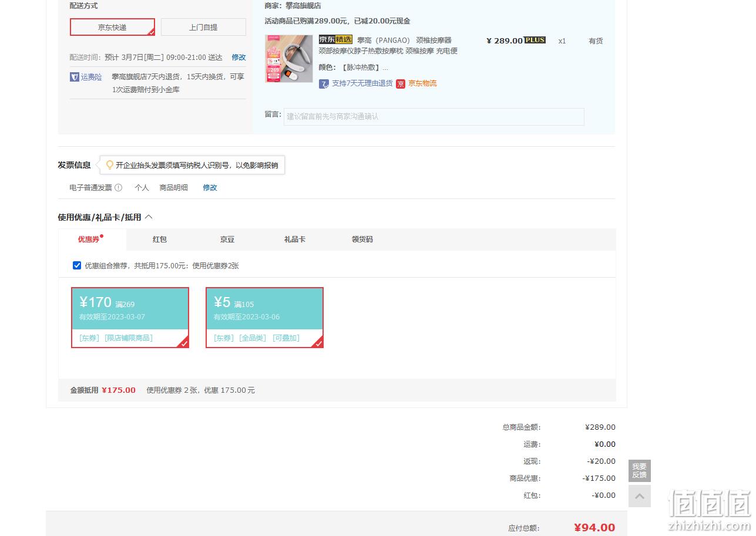Viewport: 756px width, 536px height.
Task: Click 修改 in invoice information
Action: tap(210, 188)
